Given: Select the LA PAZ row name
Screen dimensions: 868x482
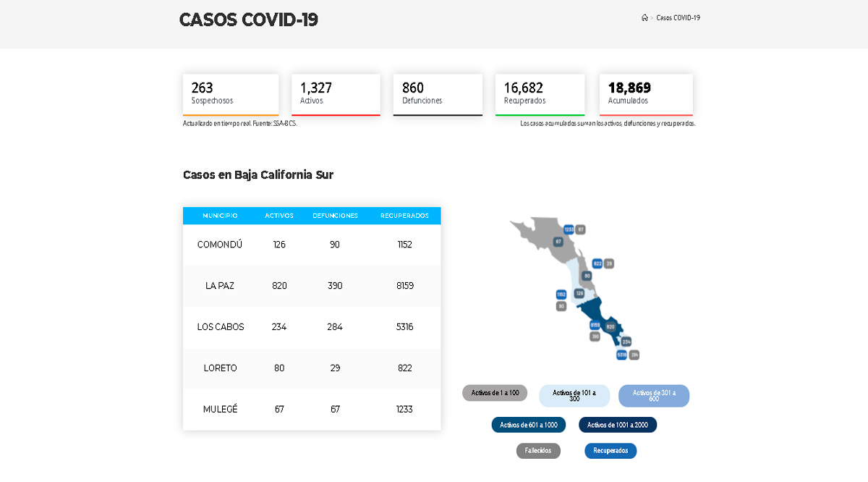Looking at the screenshot, I should pos(220,286).
